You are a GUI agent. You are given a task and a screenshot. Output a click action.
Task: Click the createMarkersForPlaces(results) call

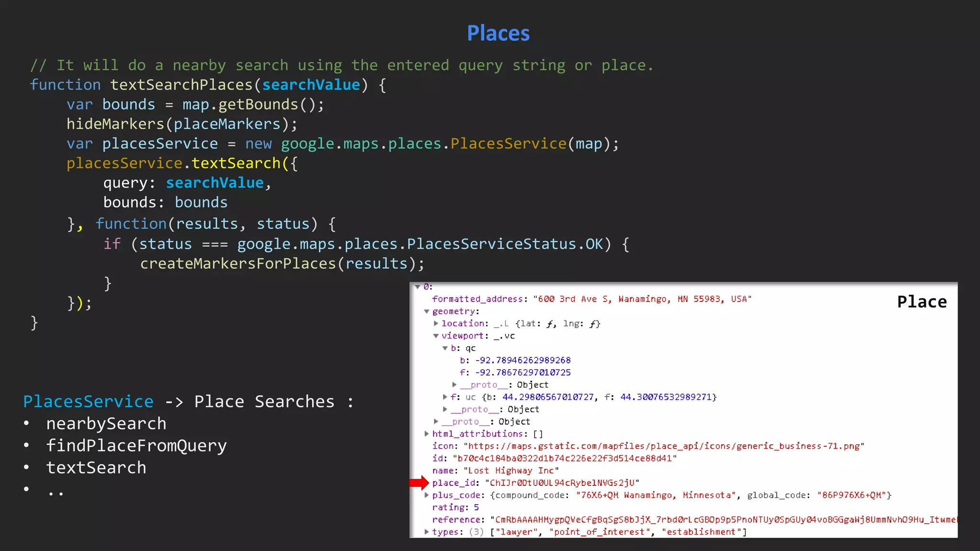coord(282,264)
